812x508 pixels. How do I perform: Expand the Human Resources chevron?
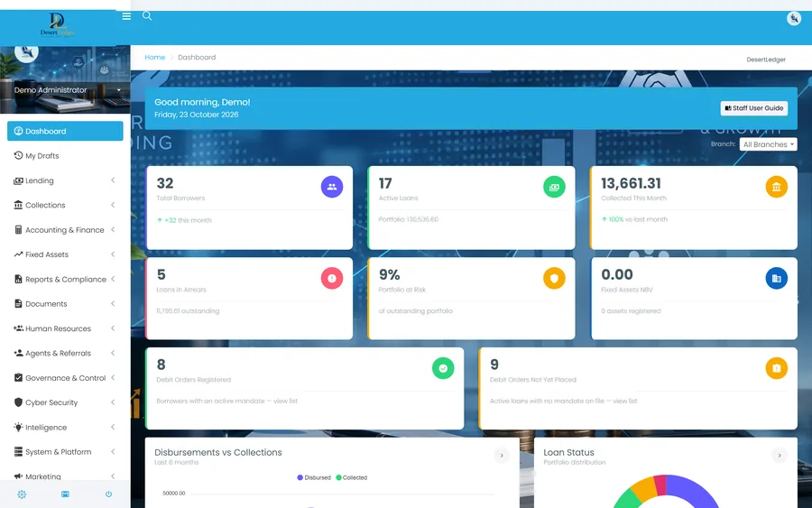click(113, 328)
